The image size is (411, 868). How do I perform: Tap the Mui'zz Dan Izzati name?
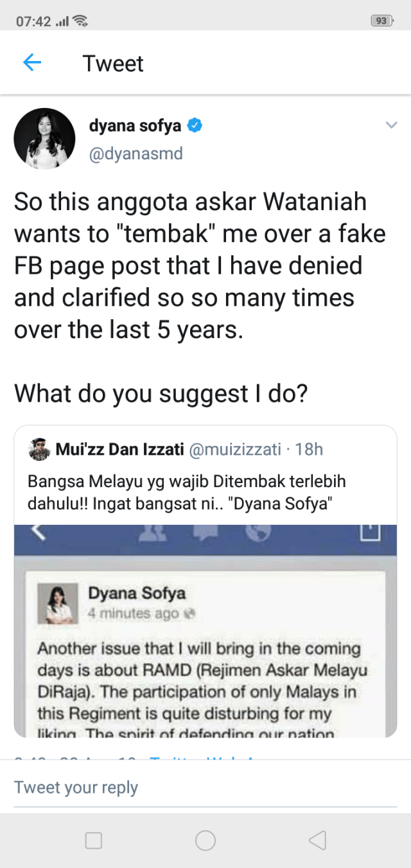coord(119,449)
